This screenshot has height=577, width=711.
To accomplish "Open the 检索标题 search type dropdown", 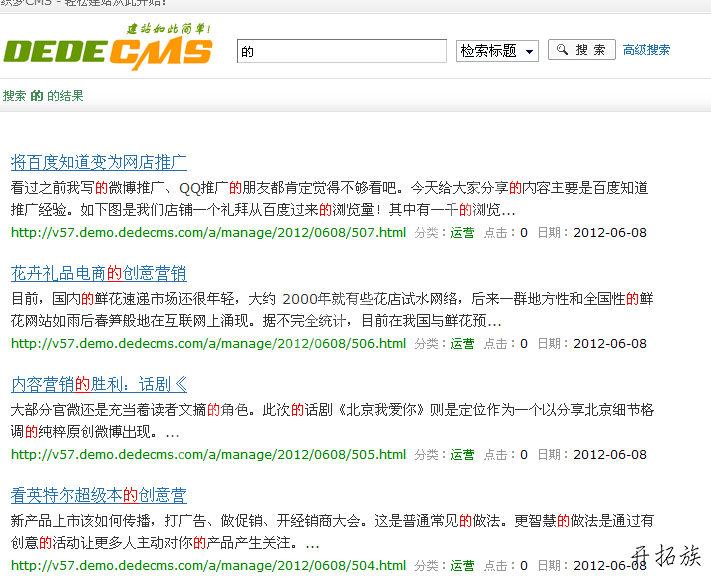I will tap(497, 51).
